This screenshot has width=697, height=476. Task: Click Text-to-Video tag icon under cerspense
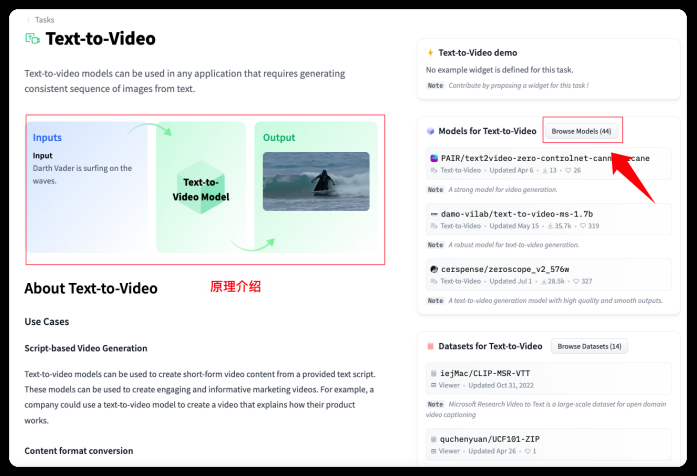point(434,281)
